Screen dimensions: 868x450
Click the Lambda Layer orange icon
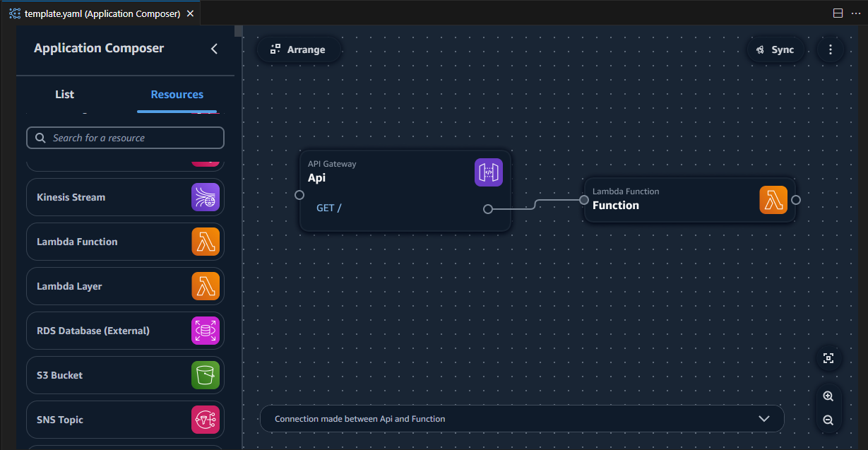(206, 286)
